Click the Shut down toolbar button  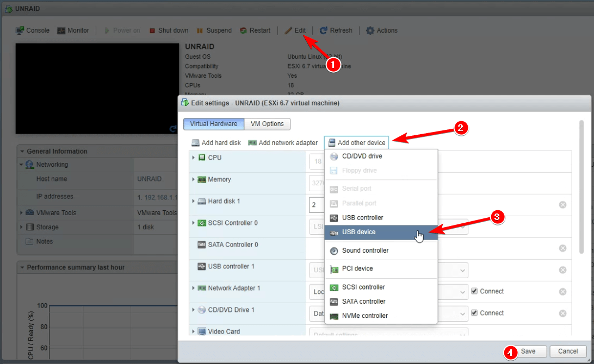(x=169, y=30)
